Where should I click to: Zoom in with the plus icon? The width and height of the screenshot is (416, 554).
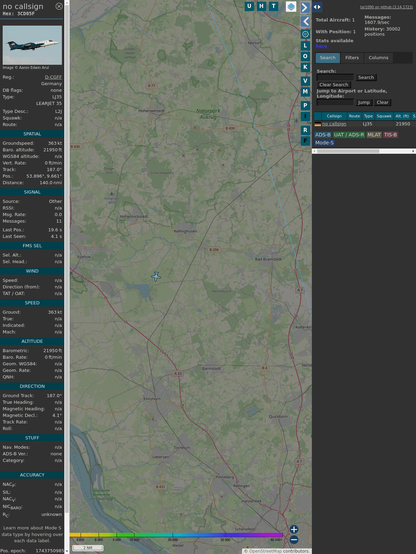pyautogui.click(x=294, y=529)
